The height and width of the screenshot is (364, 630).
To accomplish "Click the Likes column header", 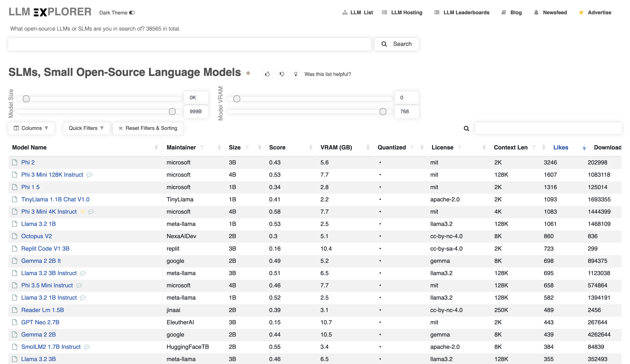I will [x=561, y=148].
